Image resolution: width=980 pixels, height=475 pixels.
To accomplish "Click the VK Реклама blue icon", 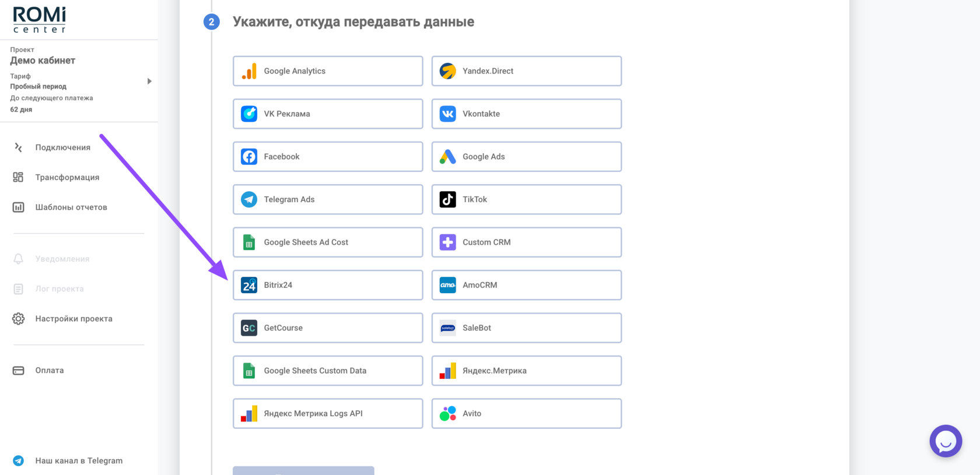I will pos(249,114).
